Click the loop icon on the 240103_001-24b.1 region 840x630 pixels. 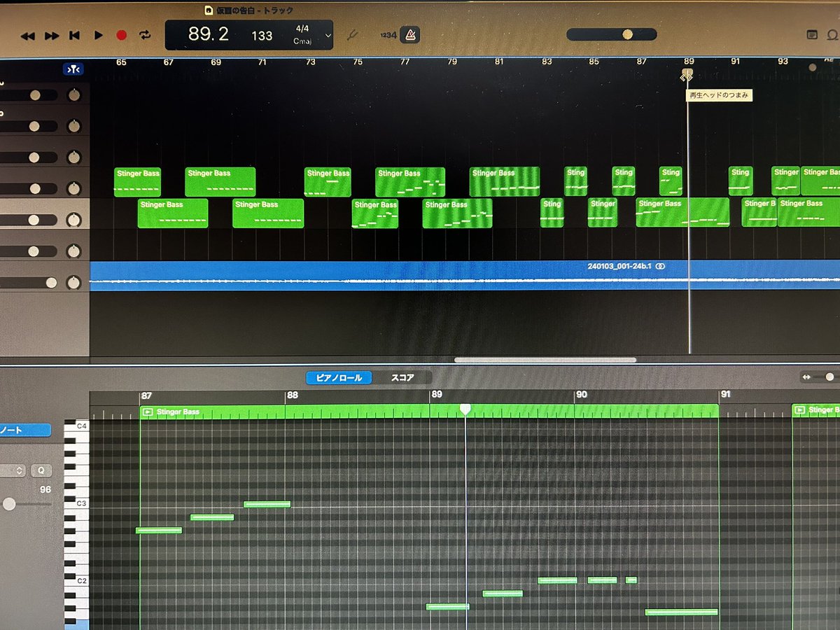click(661, 267)
